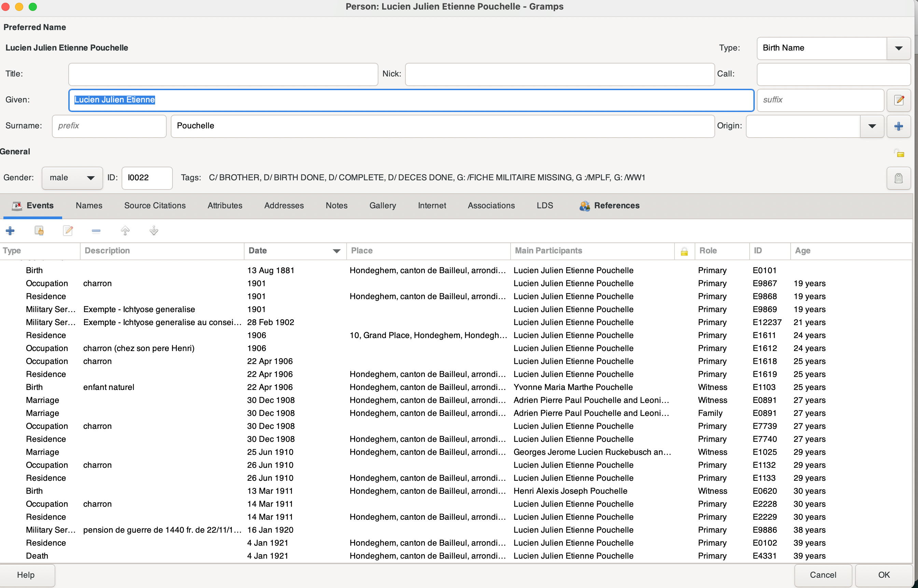Viewport: 918px width, 588px height.
Task: Share an existing event icon
Action: (x=39, y=230)
